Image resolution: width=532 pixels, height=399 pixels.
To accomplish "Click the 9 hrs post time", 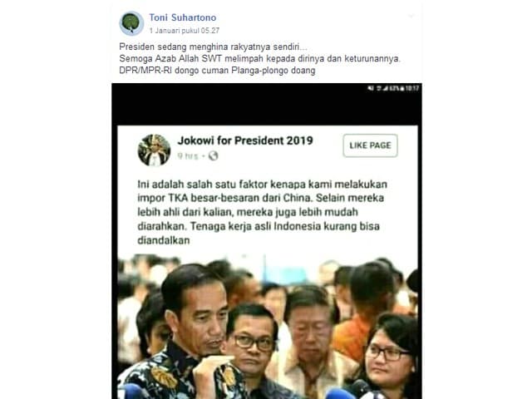I will (188, 155).
